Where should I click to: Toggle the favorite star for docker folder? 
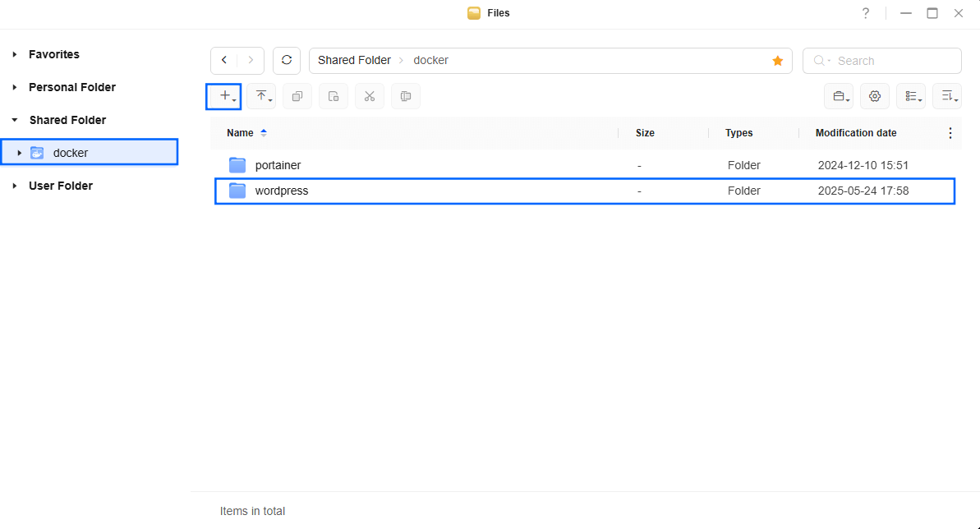tap(777, 61)
